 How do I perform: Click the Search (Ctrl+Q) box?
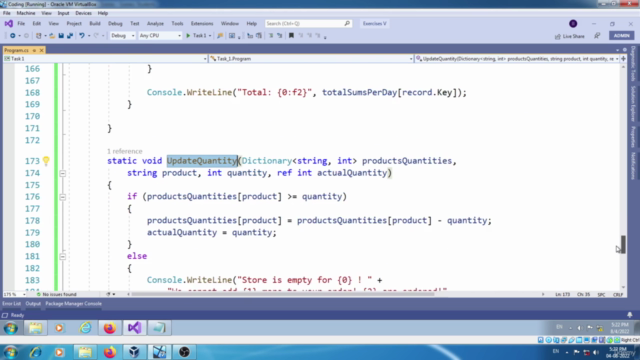[x=308, y=24]
